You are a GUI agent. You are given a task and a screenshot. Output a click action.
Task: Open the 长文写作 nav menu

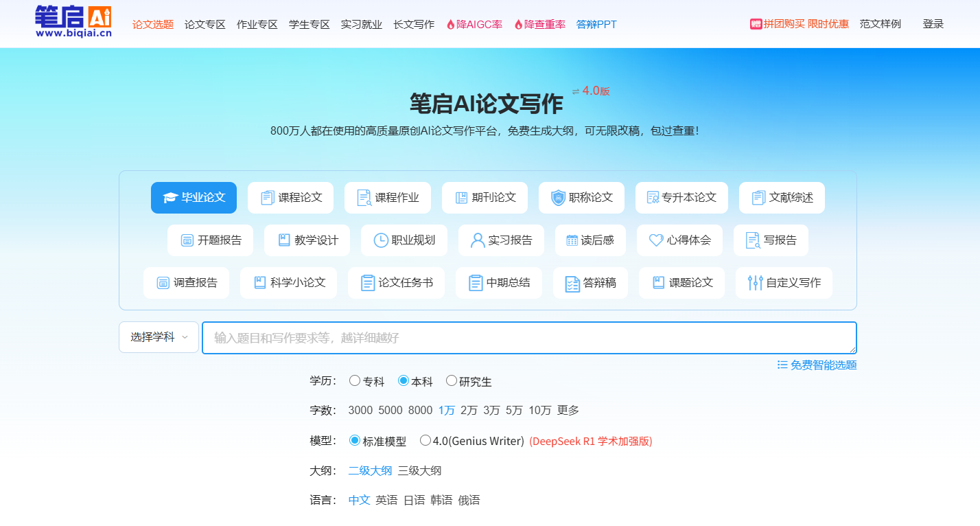click(414, 24)
